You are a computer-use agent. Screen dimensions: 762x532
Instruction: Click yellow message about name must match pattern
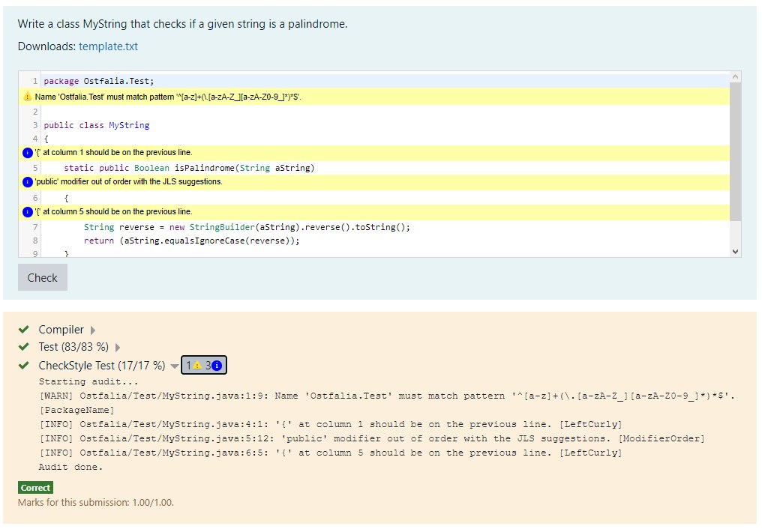pos(374,97)
